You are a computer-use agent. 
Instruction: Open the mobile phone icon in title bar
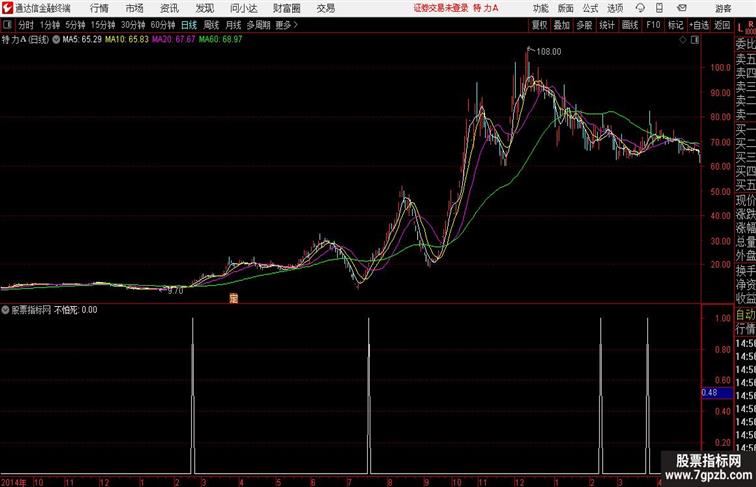(x=659, y=8)
